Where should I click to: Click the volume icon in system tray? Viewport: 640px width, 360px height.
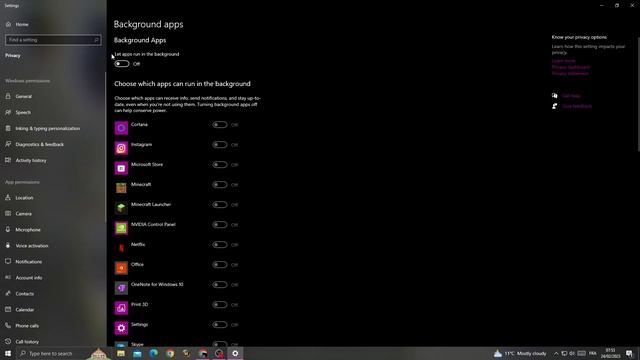tap(572, 353)
